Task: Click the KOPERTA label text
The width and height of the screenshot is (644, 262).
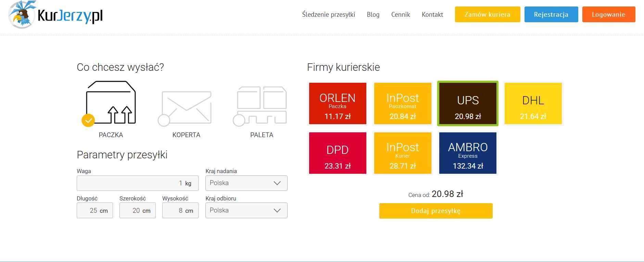Action: pyautogui.click(x=186, y=135)
